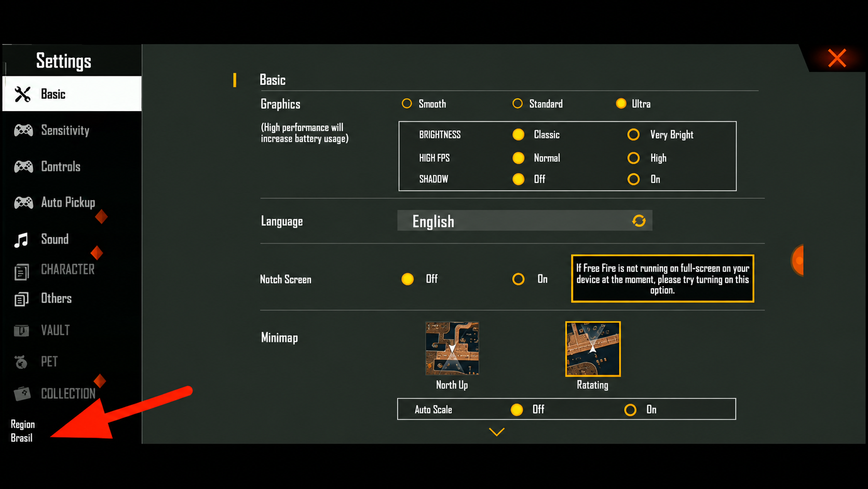Click the Collection icon in sidebar
The width and height of the screenshot is (868, 489).
click(22, 393)
